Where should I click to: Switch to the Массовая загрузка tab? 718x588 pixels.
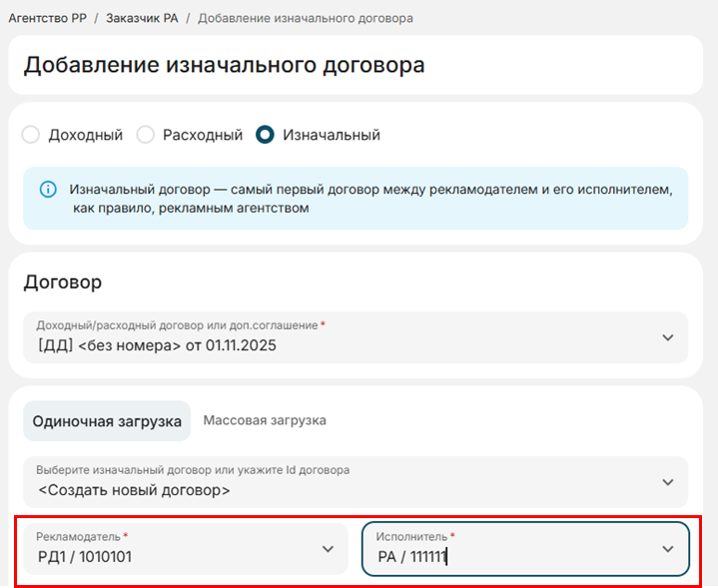click(x=265, y=420)
